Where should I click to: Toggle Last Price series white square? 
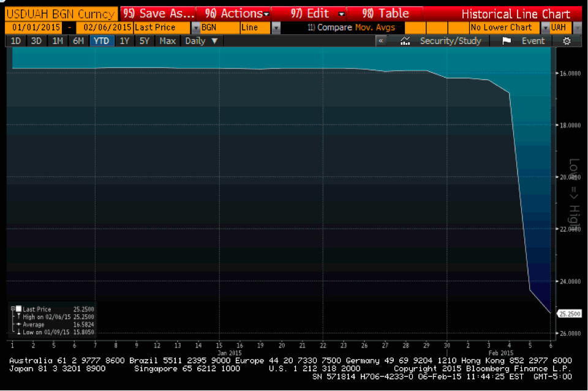[x=18, y=308]
